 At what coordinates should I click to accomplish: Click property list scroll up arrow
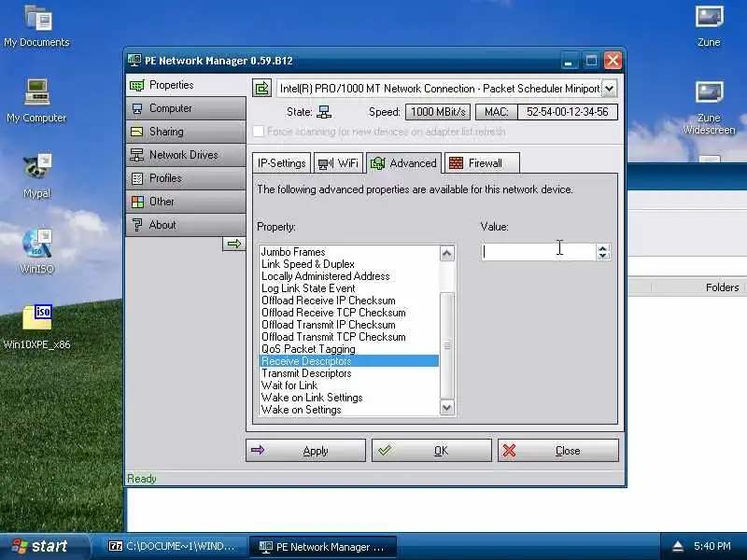447,253
